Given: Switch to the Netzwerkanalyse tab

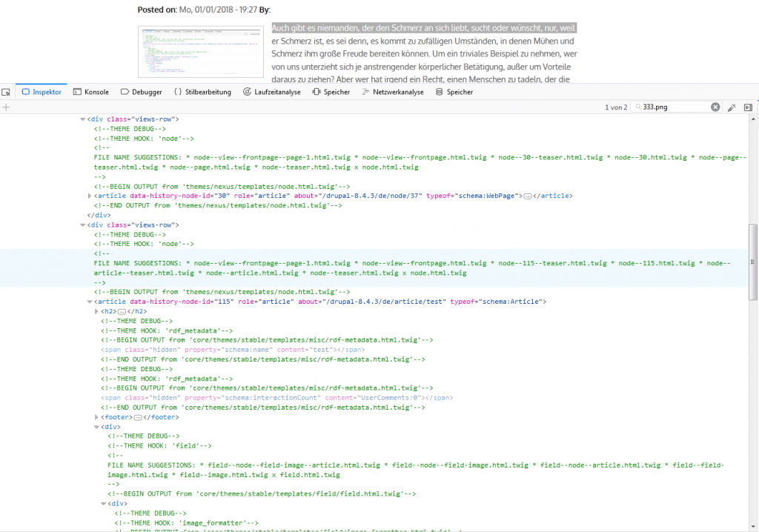Looking at the screenshot, I should 392,92.
